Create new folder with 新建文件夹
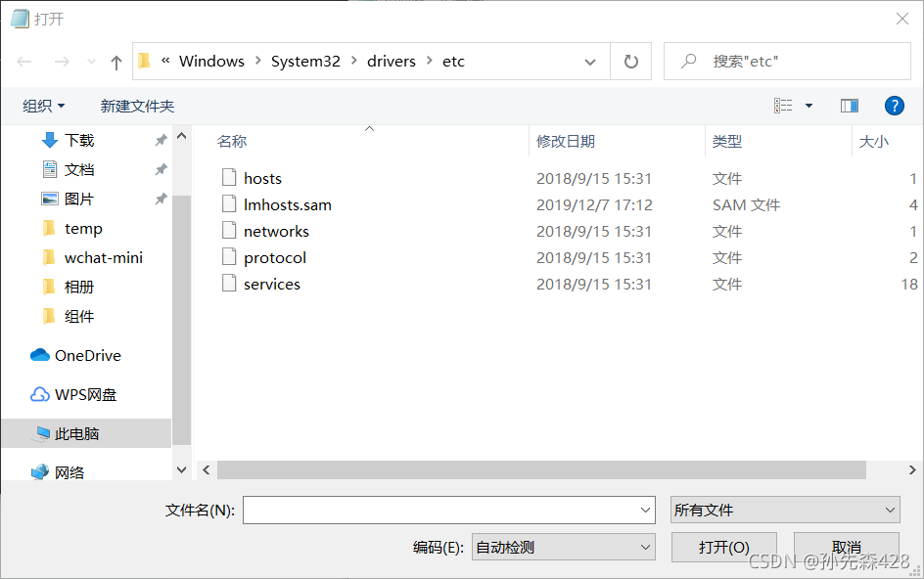Image resolution: width=924 pixels, height=579 pixels. coord(137,106)
